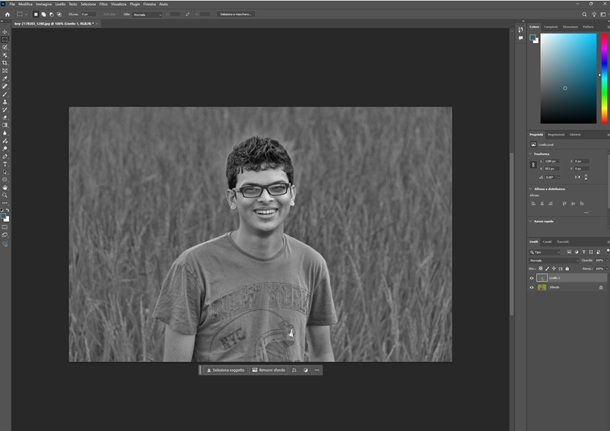Select the Object Selection tool
Image resolution: width=610 pixels, height=431 pixels.
[x=5, y=55]
